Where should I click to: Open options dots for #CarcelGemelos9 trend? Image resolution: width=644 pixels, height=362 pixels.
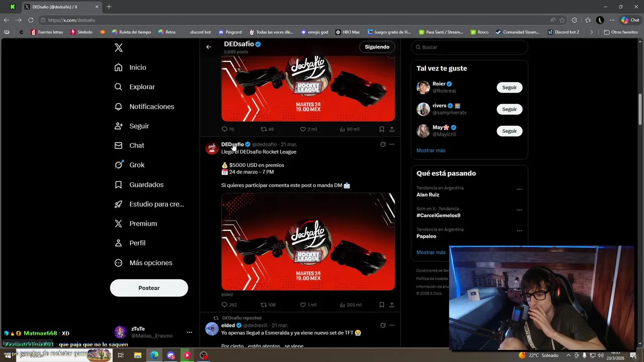519,210
